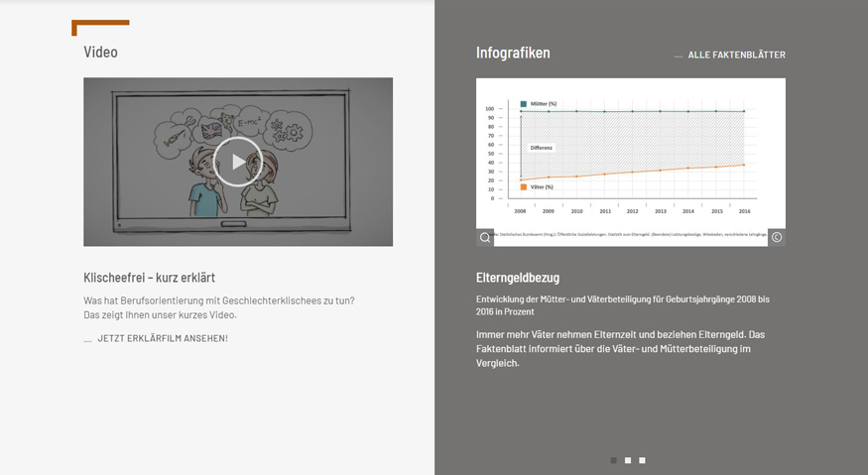
Task: Click the 'Differenz' label in the chart
Action: 541,147
